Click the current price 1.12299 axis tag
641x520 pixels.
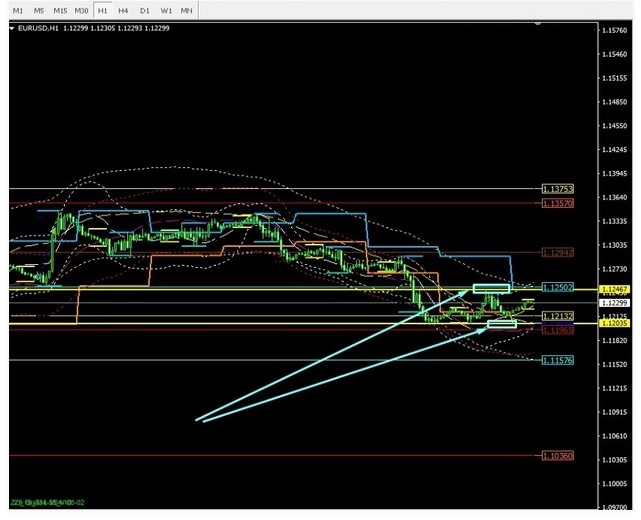(614, 302)
